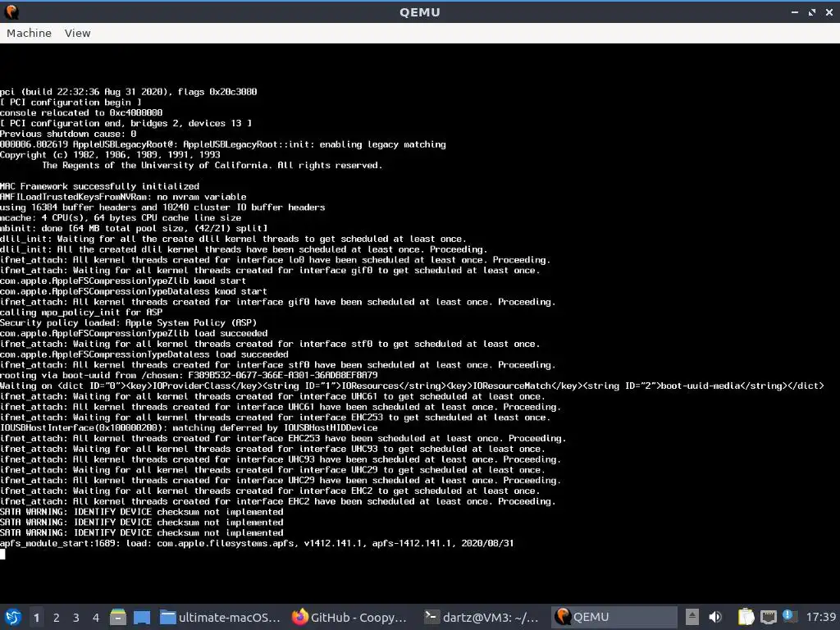Minimize the QEMU window
The width and height of the screenshot is (840, 630).
click(795, 11)
